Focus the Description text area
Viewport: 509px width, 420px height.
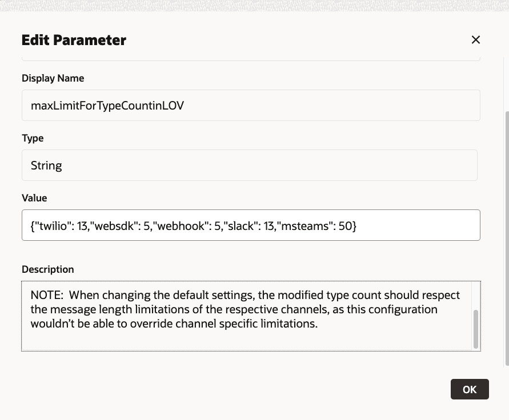pyautogui.click(x=246, y=337)
